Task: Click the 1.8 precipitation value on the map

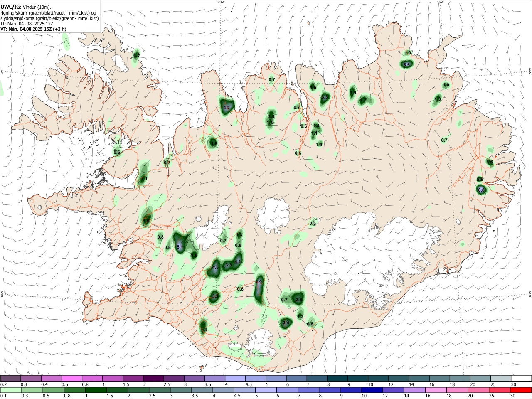Action: click(214, 143)
